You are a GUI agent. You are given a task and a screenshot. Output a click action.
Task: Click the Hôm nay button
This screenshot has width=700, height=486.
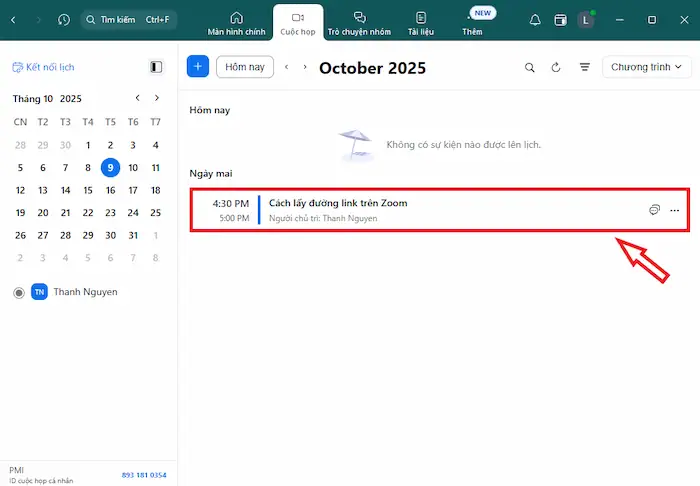pyautogui.click(x=245, y=67)
